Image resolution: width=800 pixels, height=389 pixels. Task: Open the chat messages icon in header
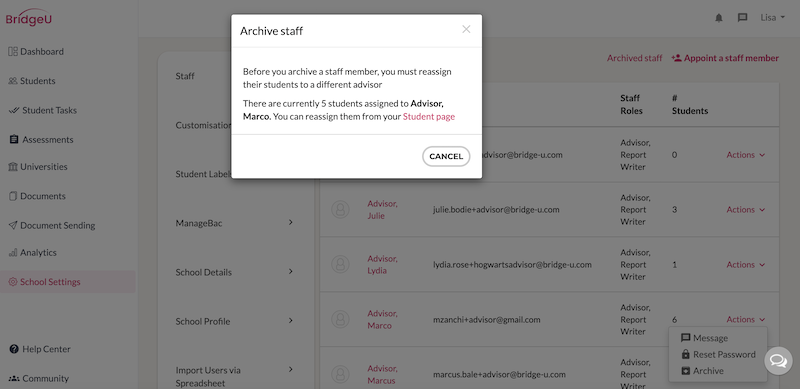click(742, 18)
